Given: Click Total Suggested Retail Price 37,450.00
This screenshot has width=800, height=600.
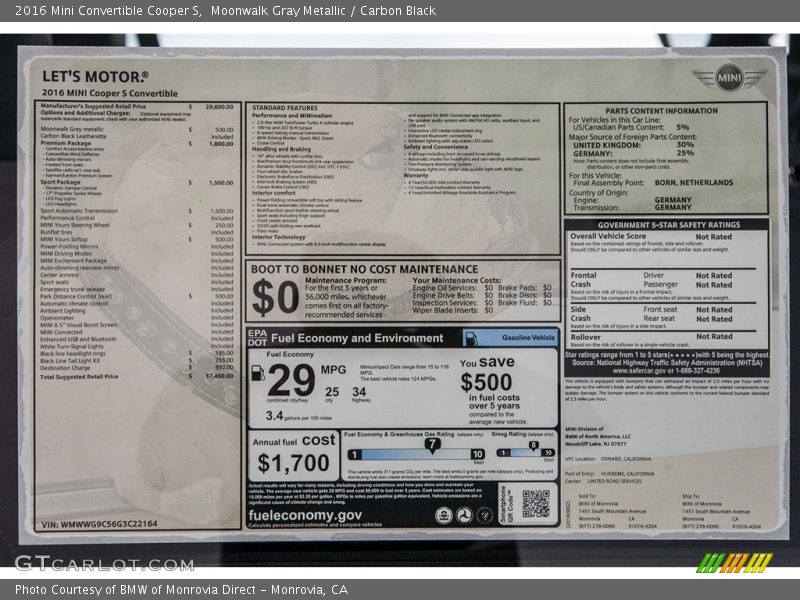Looking at the screenshot, I should tap(137, 377).
